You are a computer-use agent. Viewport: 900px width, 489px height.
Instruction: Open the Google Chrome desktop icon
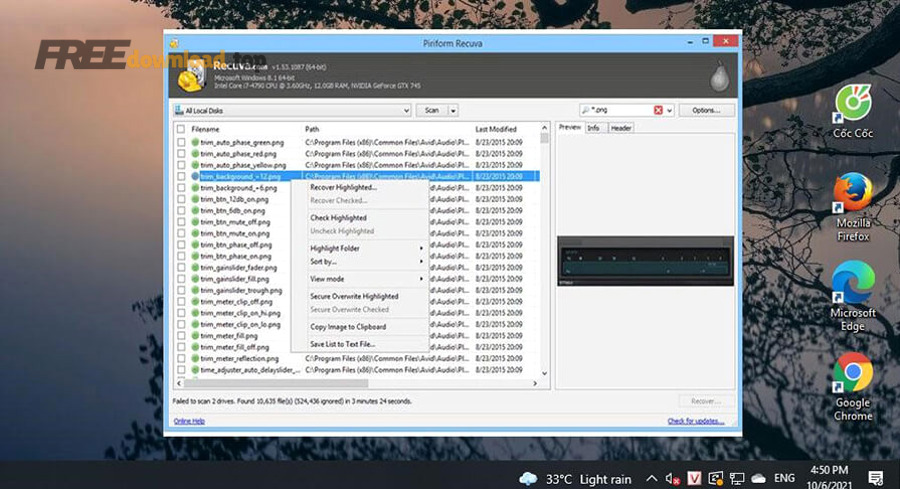[853, 387]
